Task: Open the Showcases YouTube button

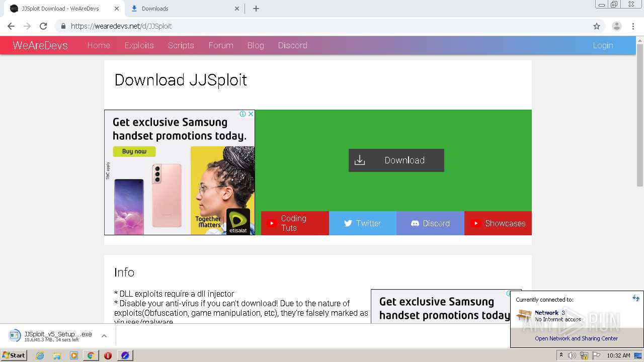Action: [498, 223]
